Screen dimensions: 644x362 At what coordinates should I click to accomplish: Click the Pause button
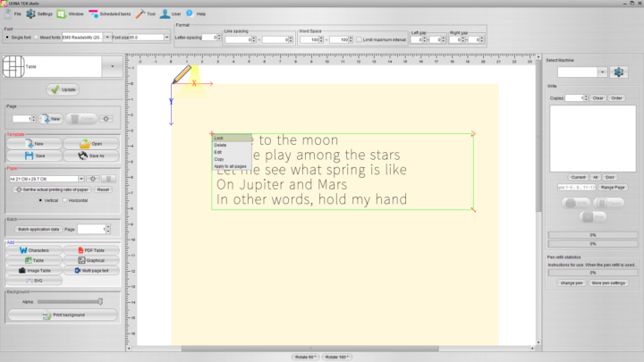pyautogui.click(x=609, y=203)
